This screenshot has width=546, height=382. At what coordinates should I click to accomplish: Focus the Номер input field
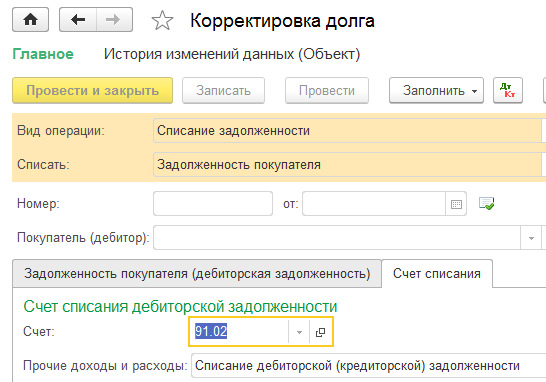tap(213, 204)
